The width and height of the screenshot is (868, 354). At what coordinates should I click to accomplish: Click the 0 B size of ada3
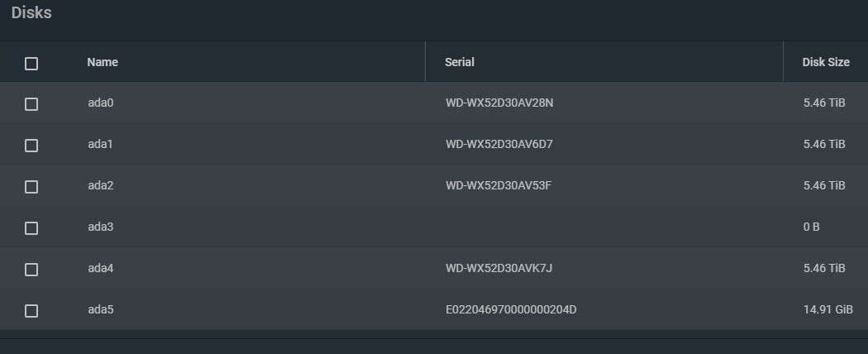point(812,227)
